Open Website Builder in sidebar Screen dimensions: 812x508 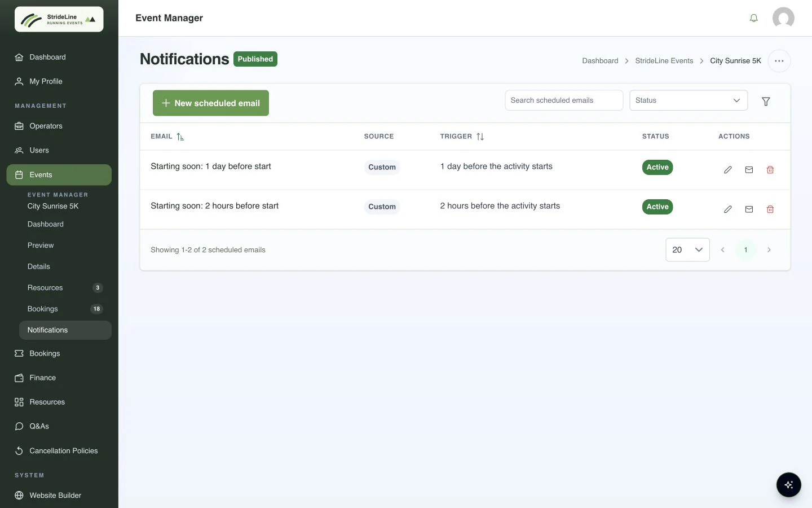pos(59,495)
